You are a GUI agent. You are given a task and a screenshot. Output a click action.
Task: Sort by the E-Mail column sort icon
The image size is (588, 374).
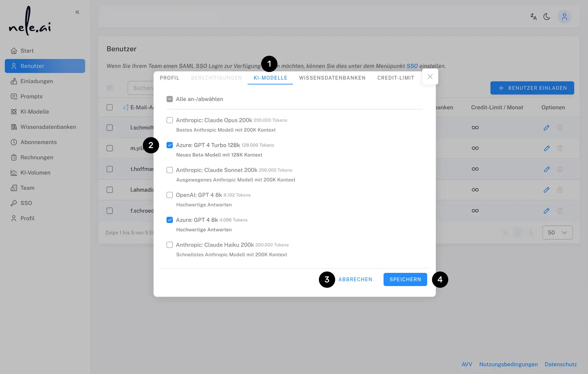click(126, 107)
